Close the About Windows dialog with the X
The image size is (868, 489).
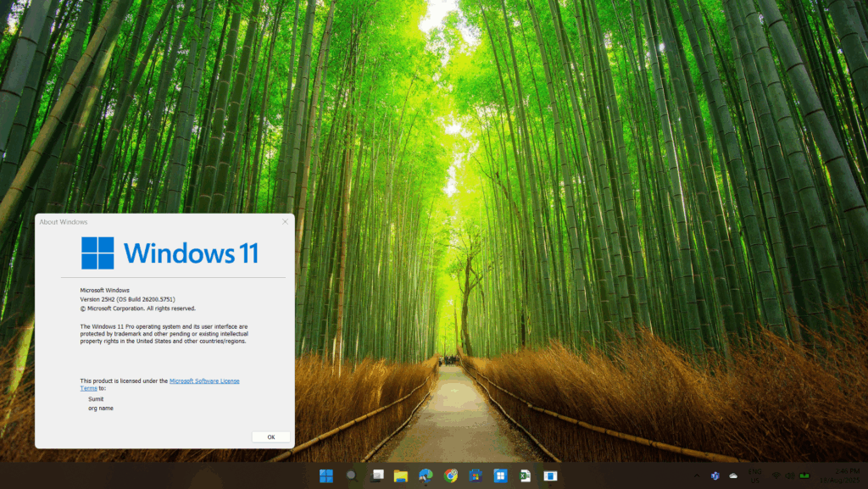[x=285, y=221]
